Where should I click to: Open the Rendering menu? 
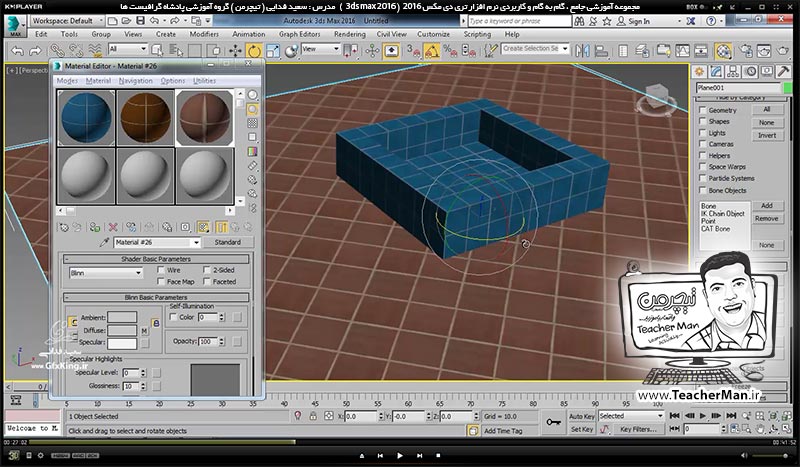click(349, 34)
